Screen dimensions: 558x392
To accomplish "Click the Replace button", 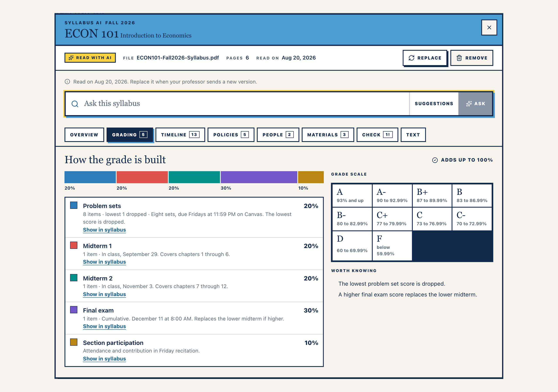I will [x=425, y=58].
